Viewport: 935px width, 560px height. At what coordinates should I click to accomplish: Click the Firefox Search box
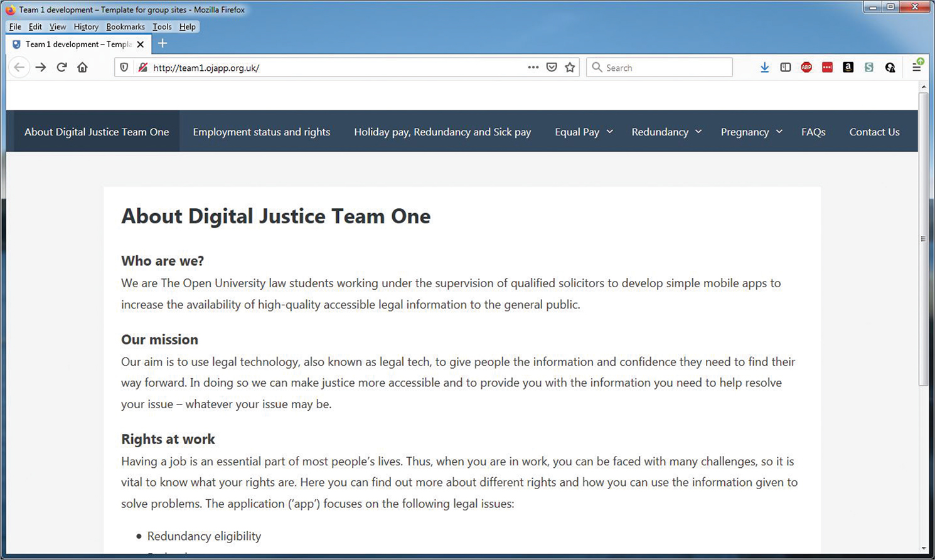(665, 67)
